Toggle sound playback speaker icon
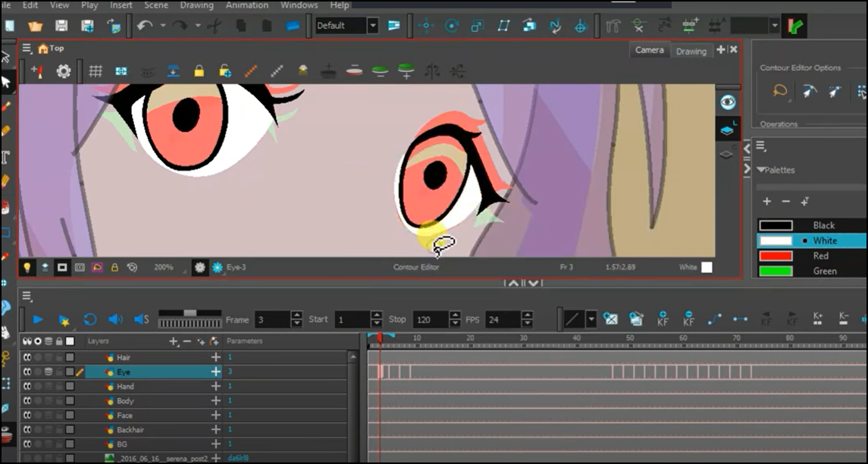 [x=115, y=319]
